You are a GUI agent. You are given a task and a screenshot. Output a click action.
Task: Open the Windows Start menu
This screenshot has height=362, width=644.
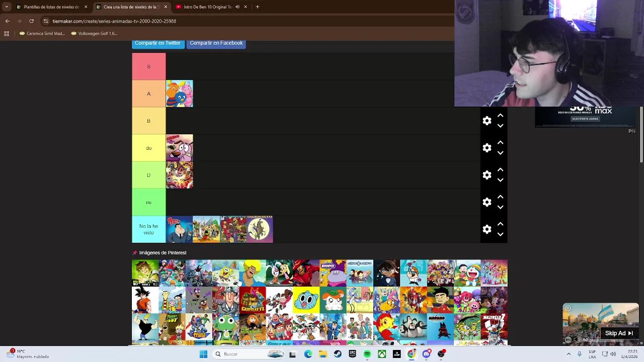click(203, 354)
